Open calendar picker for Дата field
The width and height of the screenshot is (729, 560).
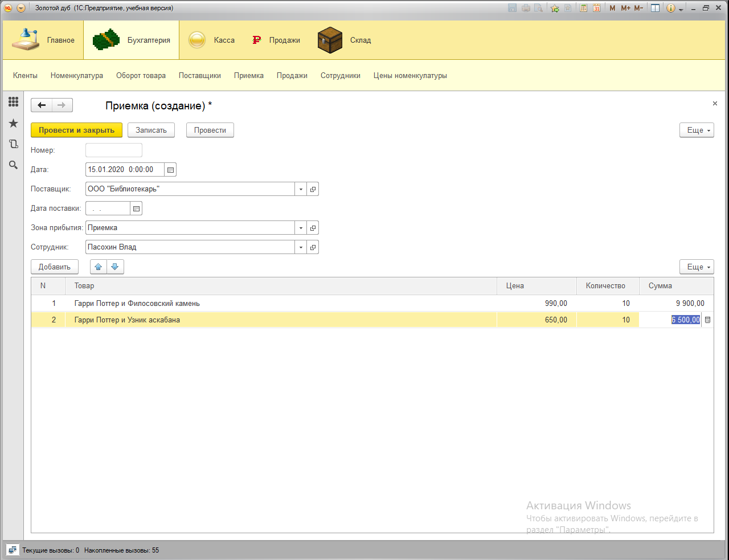[170, 169]
